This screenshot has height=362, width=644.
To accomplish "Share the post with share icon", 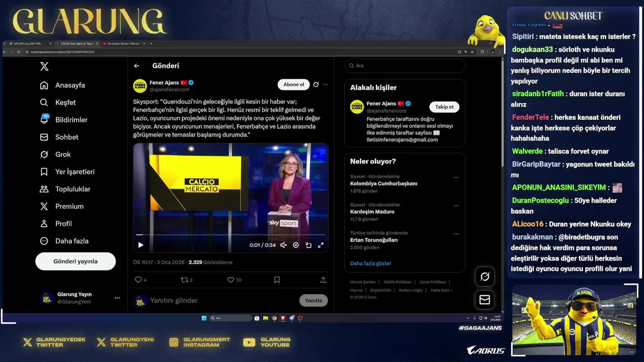I will click(323, 280).
